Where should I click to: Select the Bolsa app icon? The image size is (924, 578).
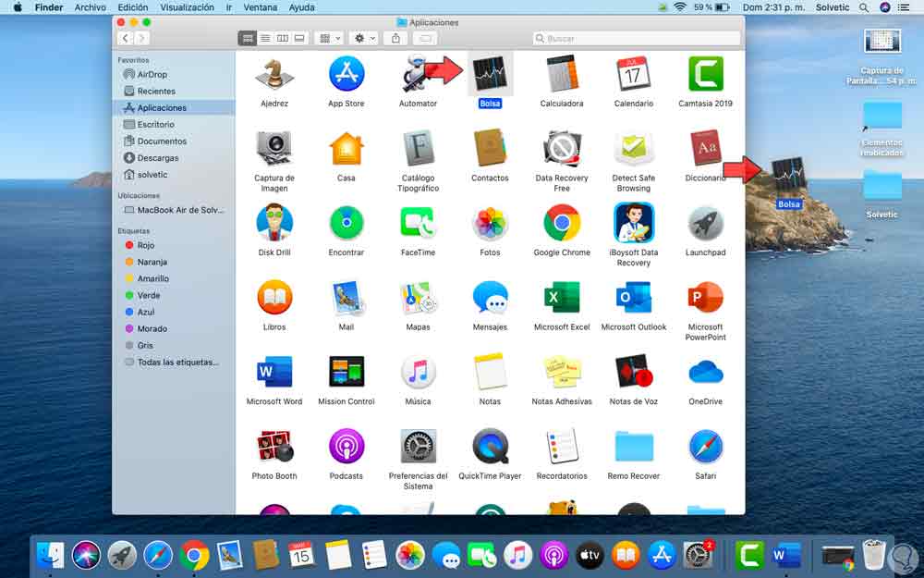pyautogui.click(x=490, y=74)
